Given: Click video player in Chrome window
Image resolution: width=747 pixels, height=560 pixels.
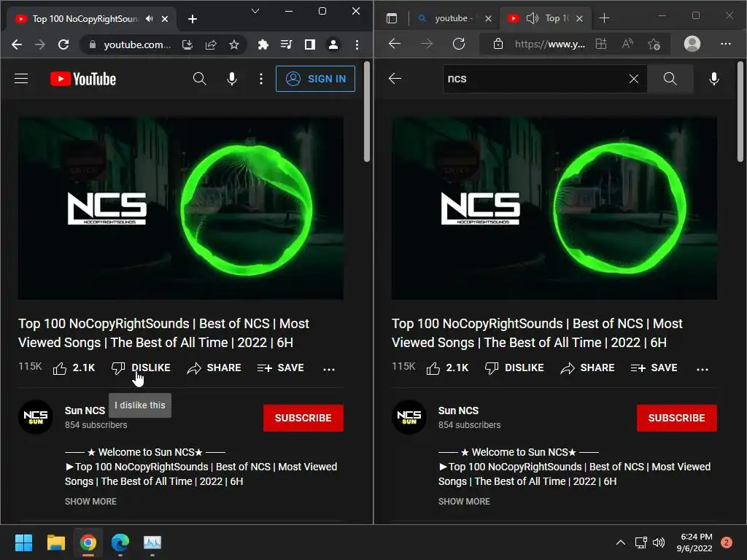Looking at the screenshot, I should [181, 208].
